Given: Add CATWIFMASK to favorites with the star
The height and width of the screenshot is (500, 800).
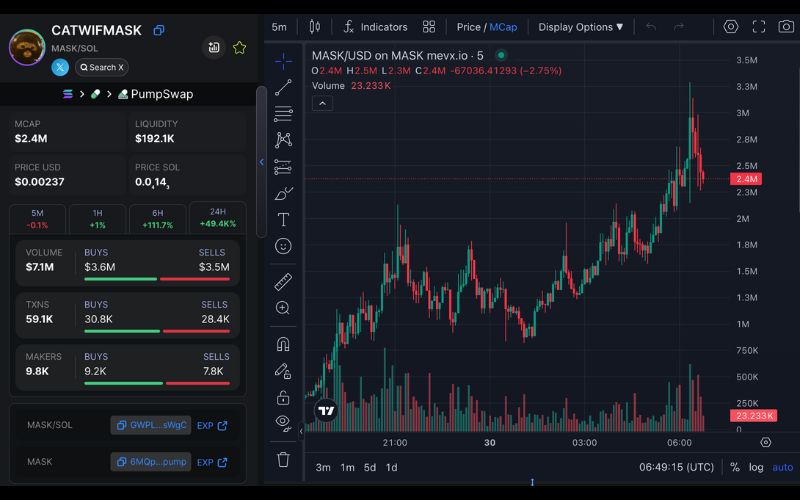Looking at the screenshot, I should [239, 47].
